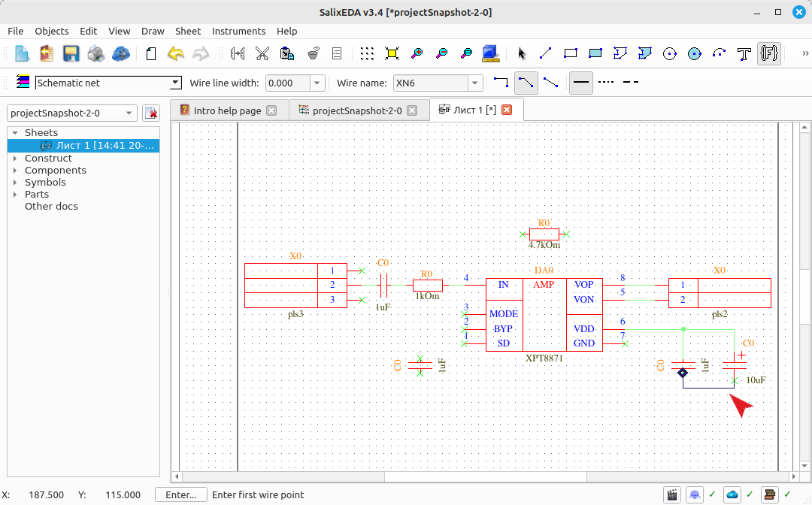Select the arrow pointer selection tool
The width and height of the screenshot is (812, 505).
(x=521, y=53)
